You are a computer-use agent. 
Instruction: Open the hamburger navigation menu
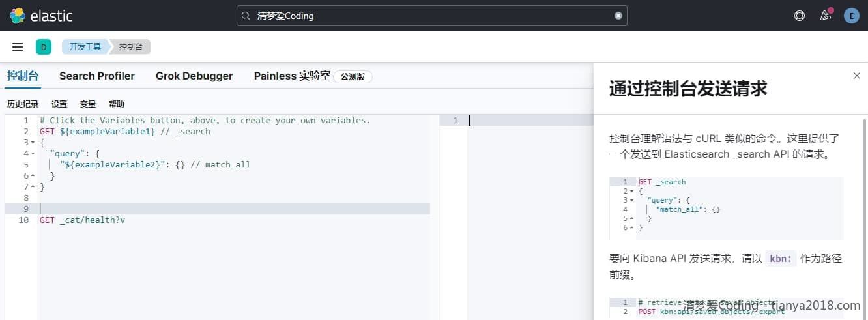click(18, 47)
